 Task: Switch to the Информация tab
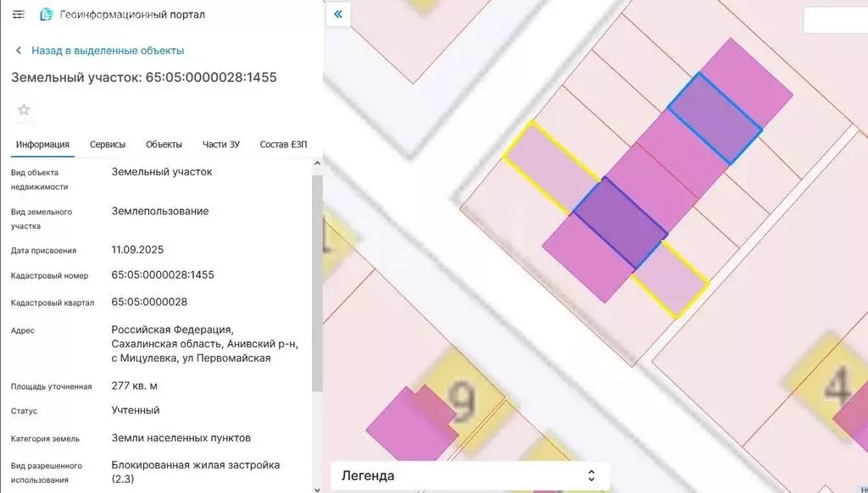42,144
